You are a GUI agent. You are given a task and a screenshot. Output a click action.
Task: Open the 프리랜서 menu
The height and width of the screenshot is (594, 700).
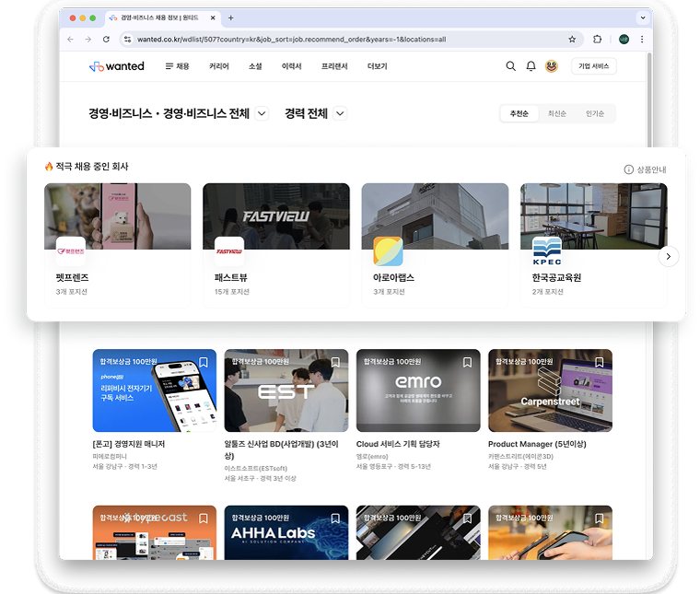tap(334, 66)
